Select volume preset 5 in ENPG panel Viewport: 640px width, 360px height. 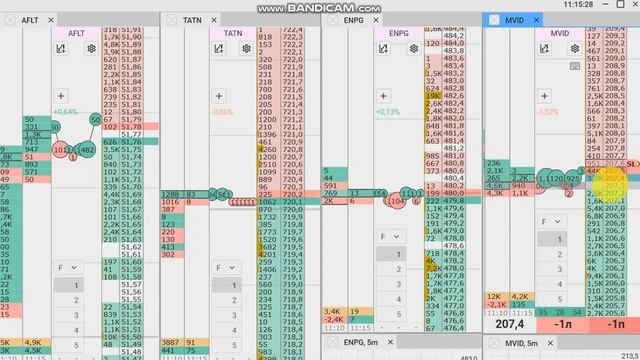click(391, 314)
